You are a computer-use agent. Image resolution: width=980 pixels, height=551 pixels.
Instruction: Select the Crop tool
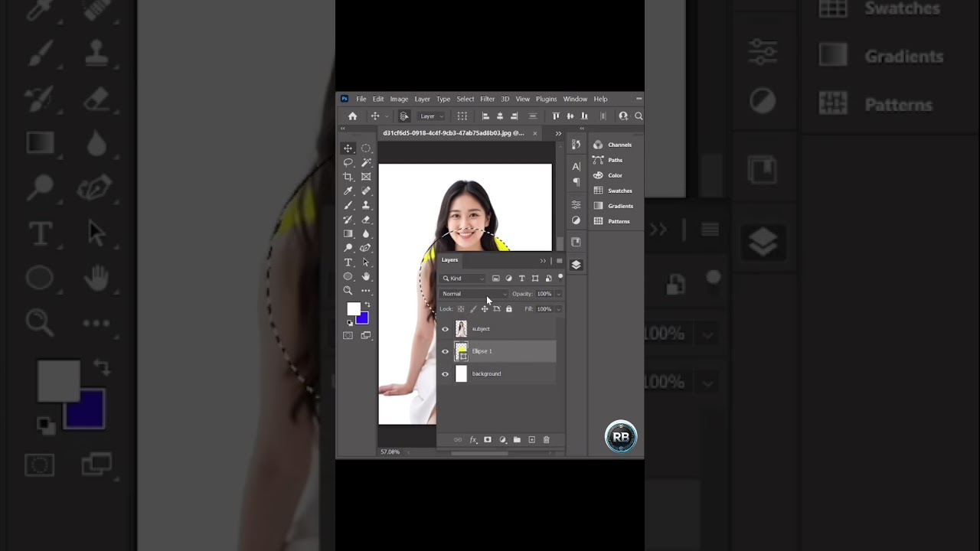pyautogui.click(x=348, y=177)
